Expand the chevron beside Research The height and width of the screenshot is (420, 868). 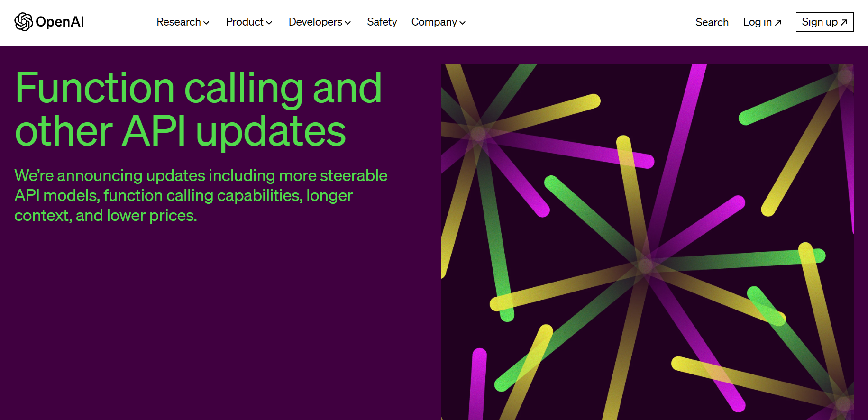(x=206, y=23)
